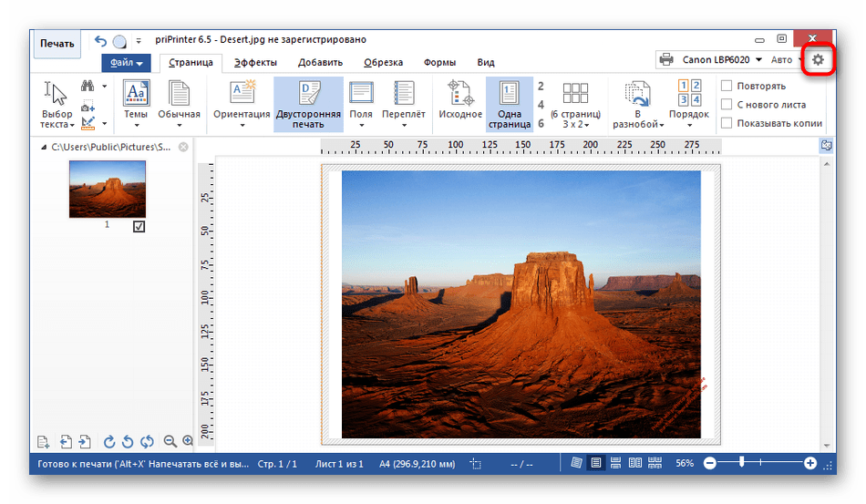The image size is (866, 504).
Task: Open the Обрезка tab
Action: [383, 63]
